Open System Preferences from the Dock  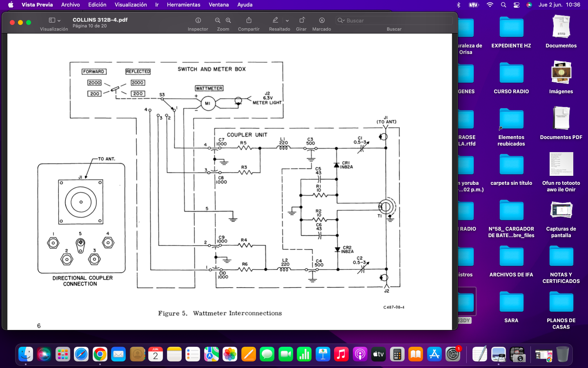(x=453, y=354)
